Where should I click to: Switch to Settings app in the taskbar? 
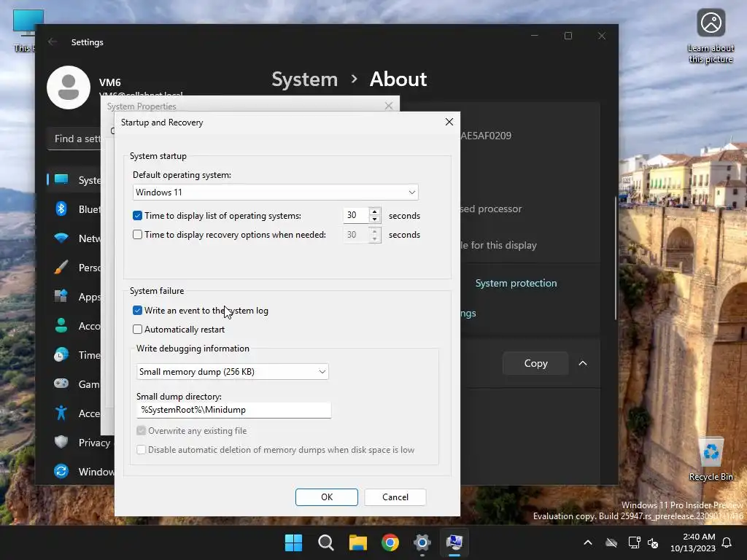point(422,542)
